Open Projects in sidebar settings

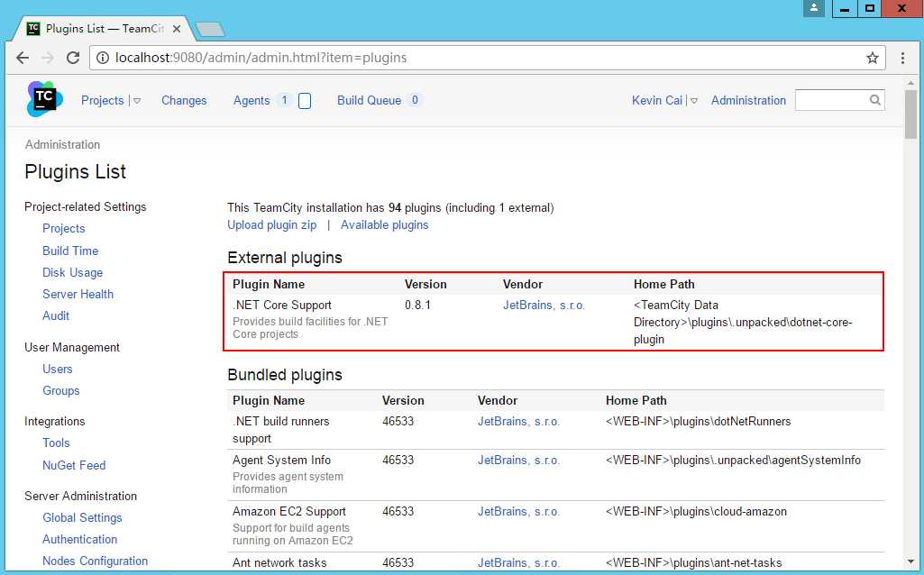[x=64, y=229]
